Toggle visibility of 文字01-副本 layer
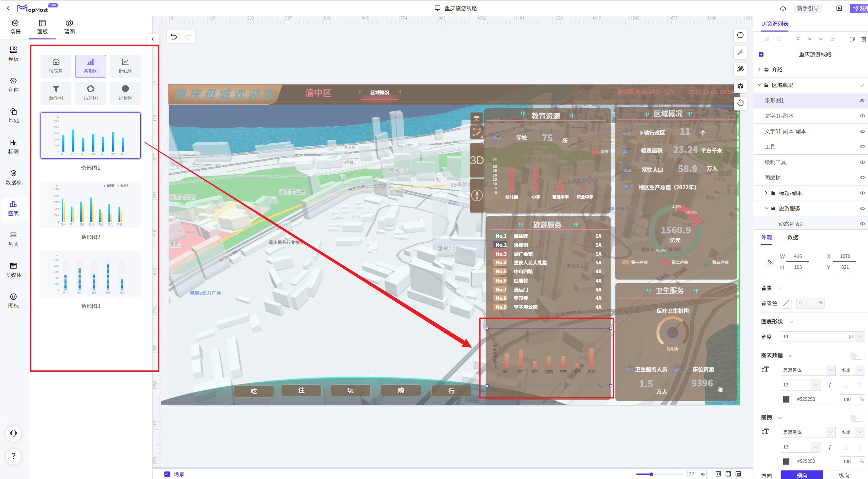This screenshot has height=479, width=868. [x=862, y=116]
